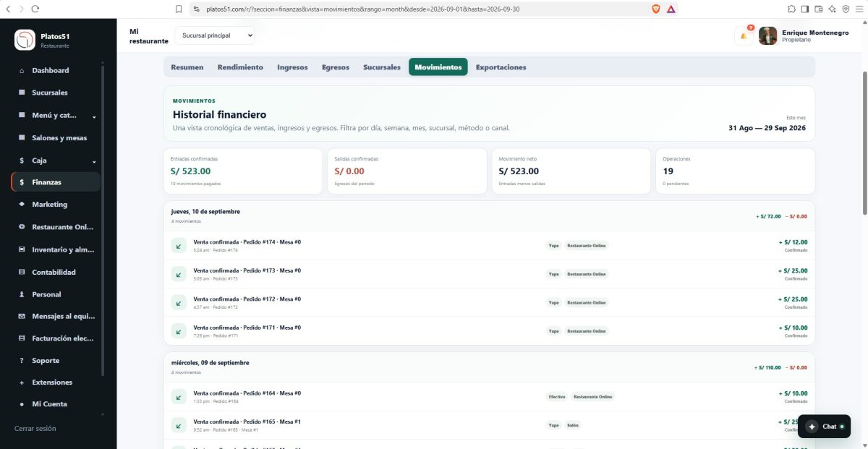Click the Brave VPN shield icon

coord(846,9)
